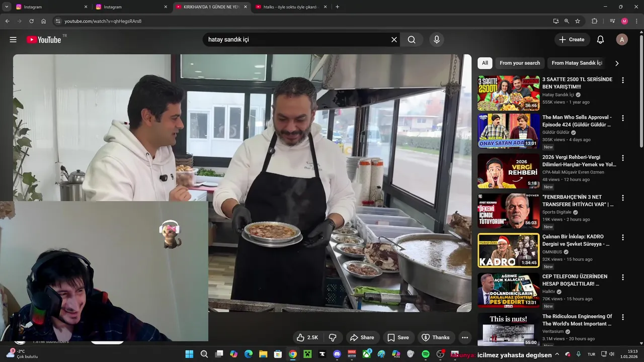644x362 pixels.
Task: Share the video
Action: [x=362, y=337]
